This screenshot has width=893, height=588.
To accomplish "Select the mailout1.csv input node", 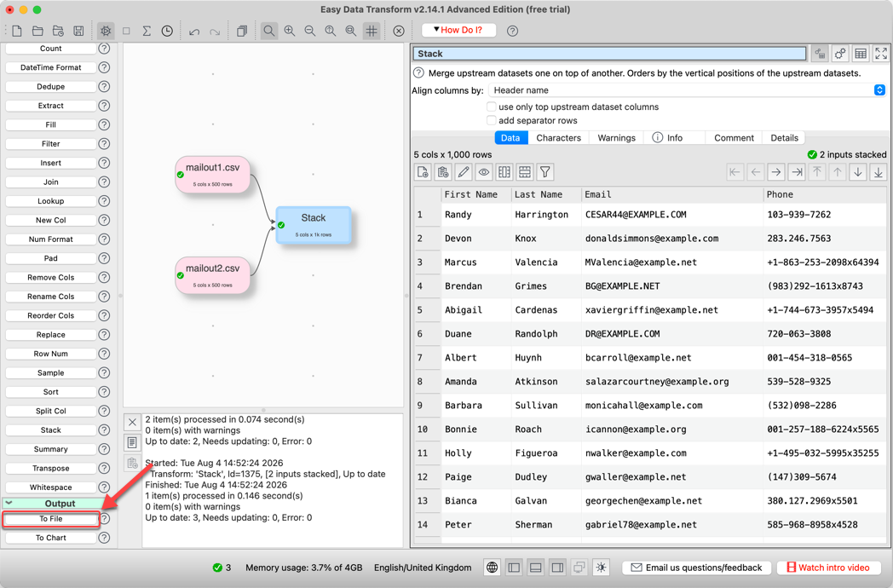I will pos(212,175).
